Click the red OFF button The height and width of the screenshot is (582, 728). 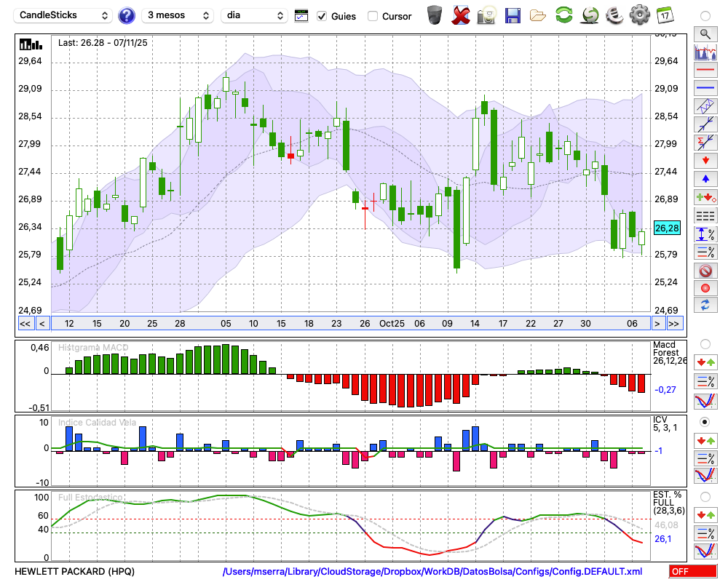(692, 572)
